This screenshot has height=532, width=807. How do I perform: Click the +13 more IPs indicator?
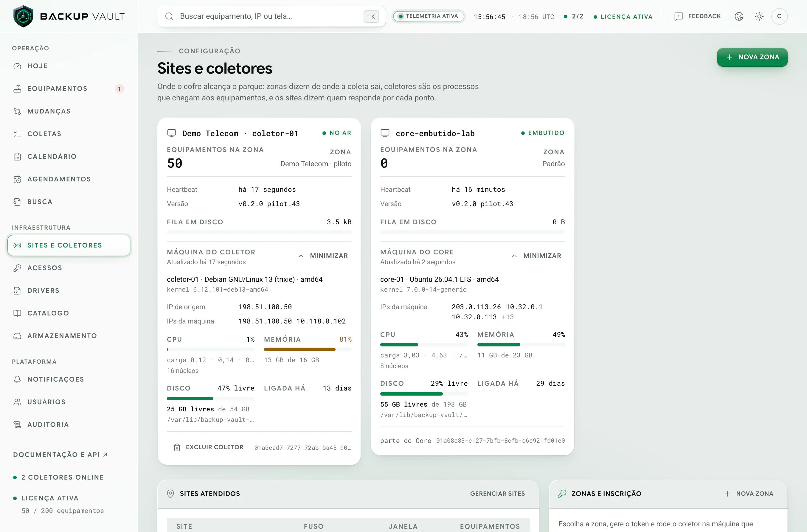pyautogui.click(x=508, y=317)
